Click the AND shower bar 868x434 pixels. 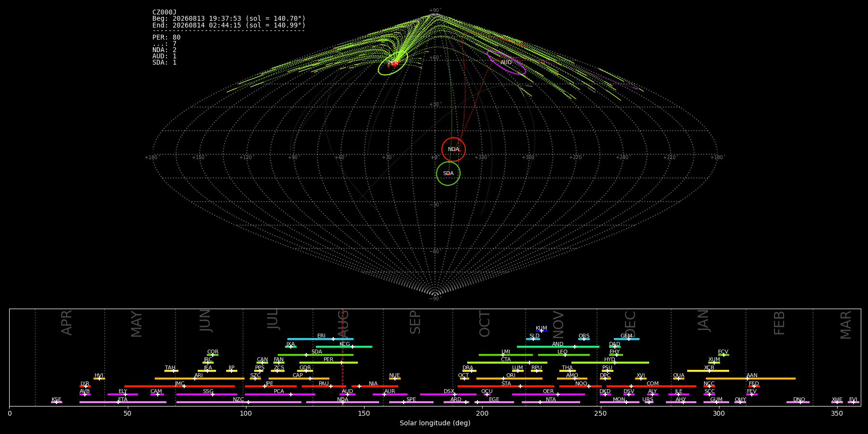click(558, 347)
